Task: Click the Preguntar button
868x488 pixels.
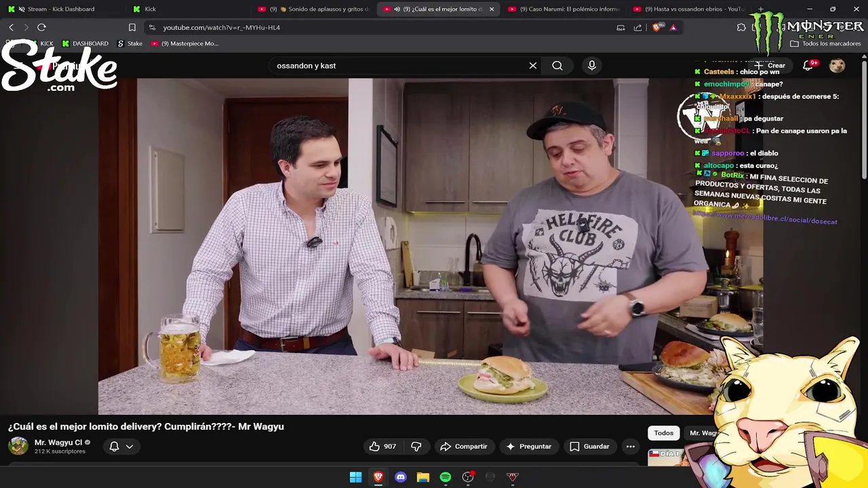Action: [x=529, y=447]
